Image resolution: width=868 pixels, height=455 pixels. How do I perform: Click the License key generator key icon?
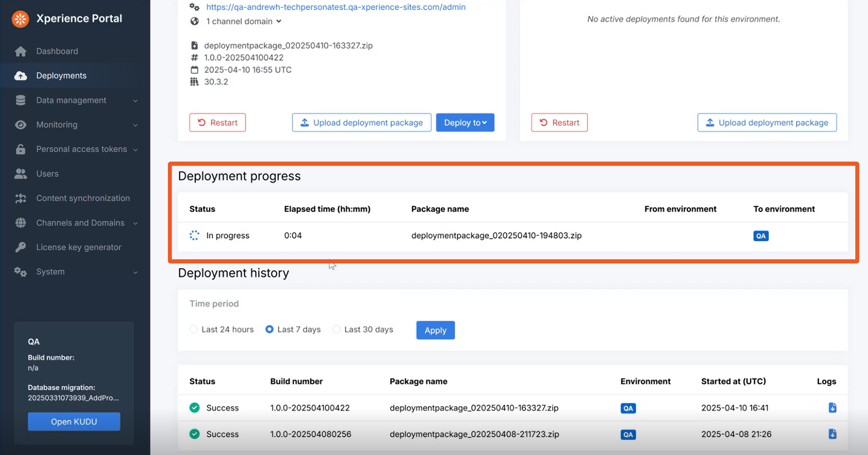point(21,247)
